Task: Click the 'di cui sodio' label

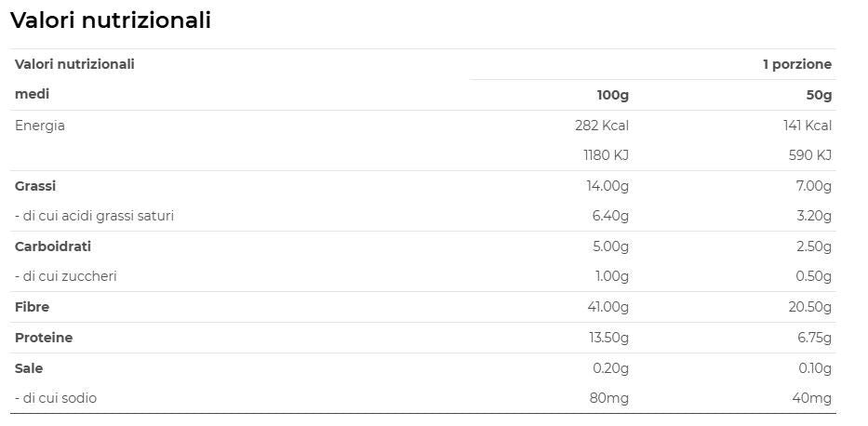Action: [56, 398]
